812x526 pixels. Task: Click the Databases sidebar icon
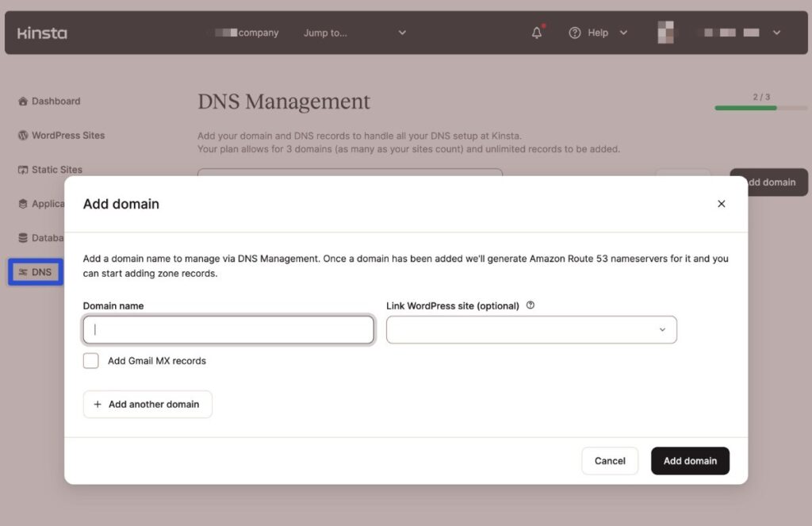coord(21,237)
